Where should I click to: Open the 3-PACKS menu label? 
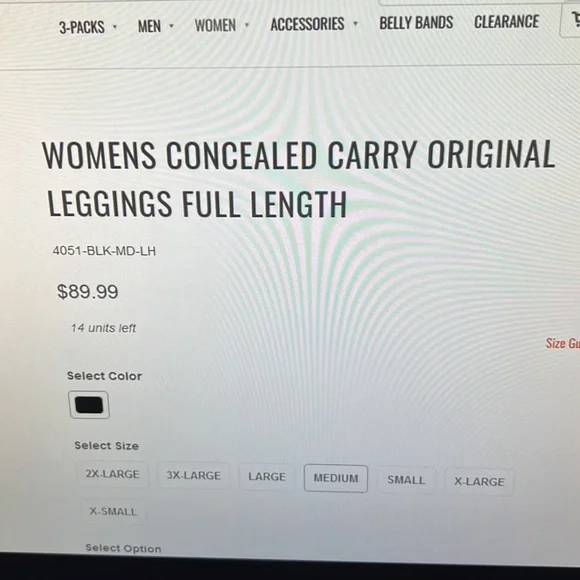point(82,27)
